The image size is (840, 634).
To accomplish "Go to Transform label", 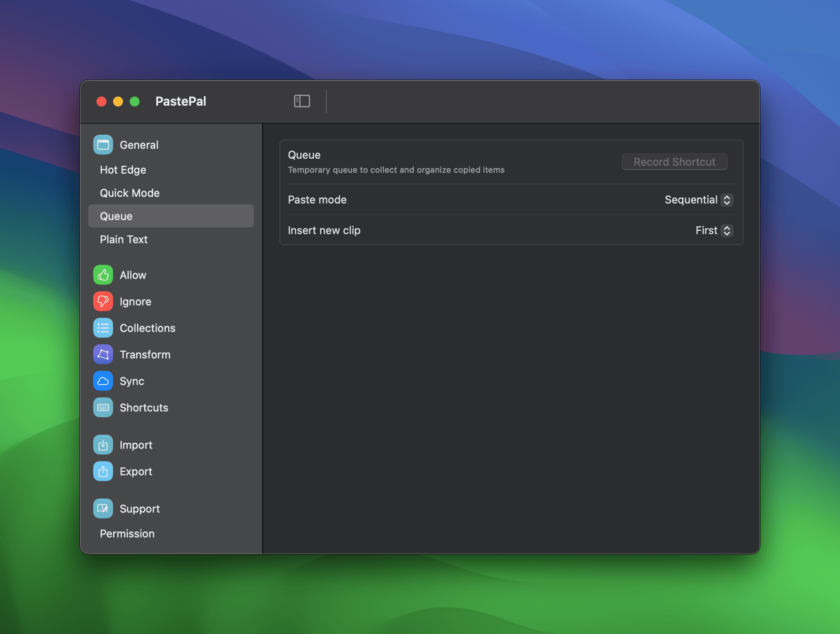I will tap(145, 355).
